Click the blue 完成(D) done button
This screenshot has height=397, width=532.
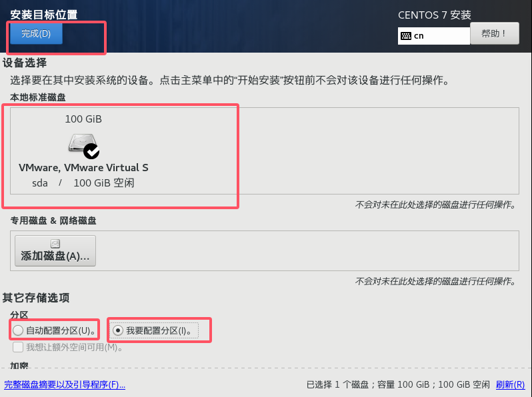point(36,33)
